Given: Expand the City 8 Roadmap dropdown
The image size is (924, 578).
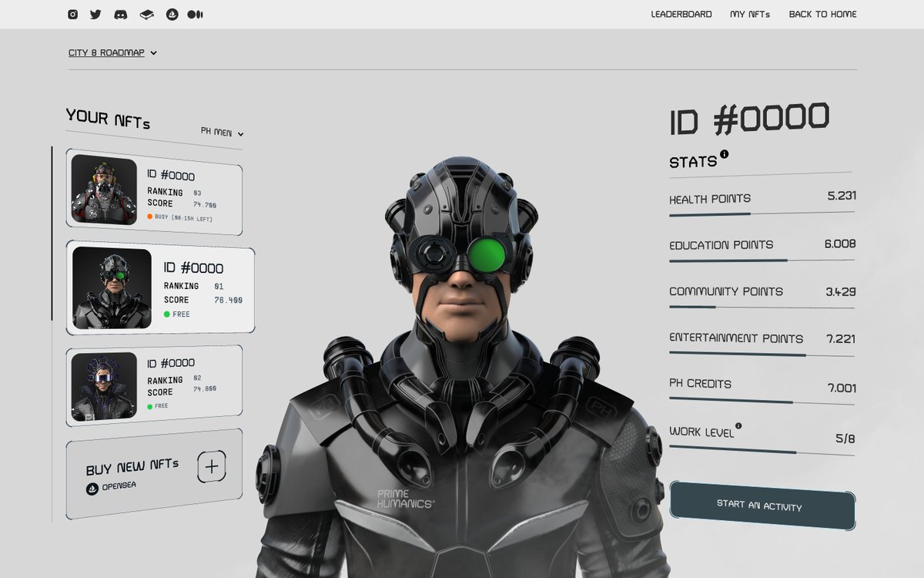Looking at the screenshot, I should click(112, 53).
